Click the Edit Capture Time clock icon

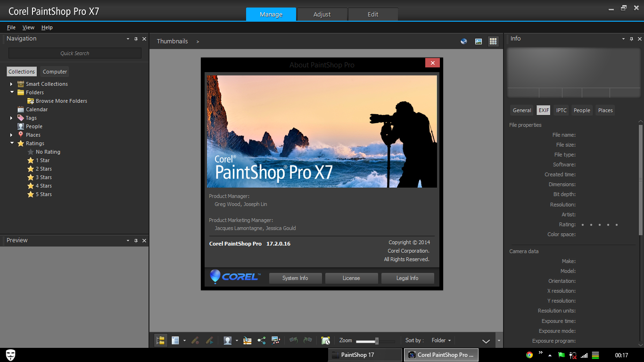325,340
